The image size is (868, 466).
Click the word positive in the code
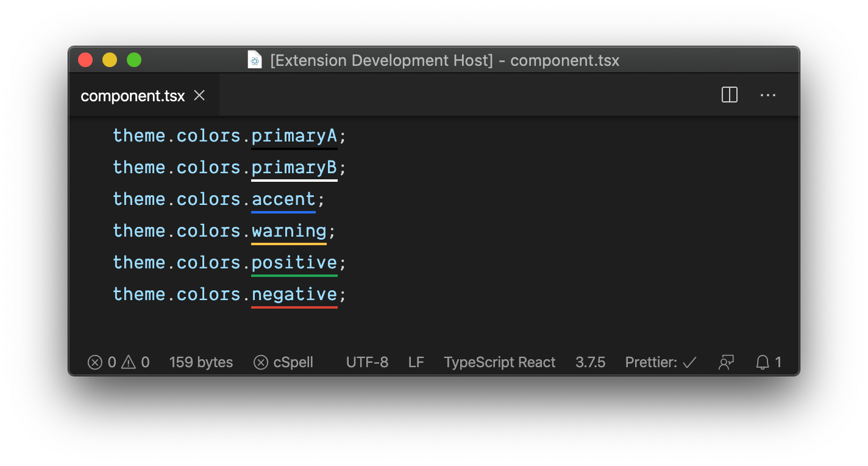point(294,262)
